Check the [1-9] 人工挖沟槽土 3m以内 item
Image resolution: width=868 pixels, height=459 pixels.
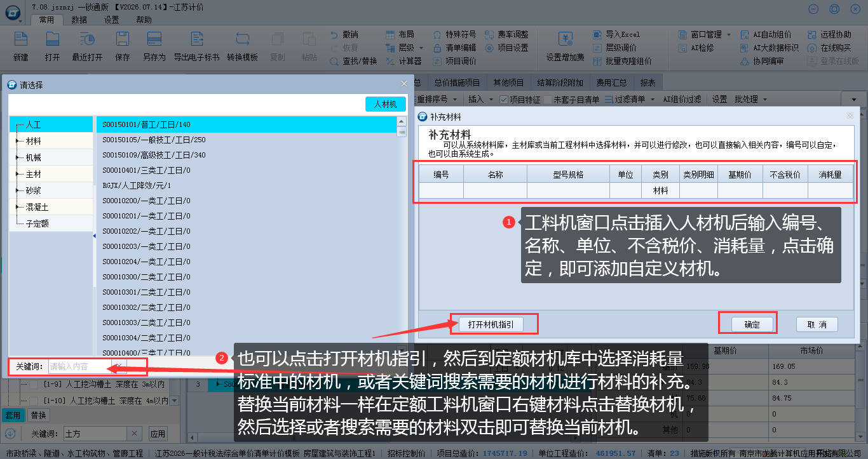click(35, 385)
